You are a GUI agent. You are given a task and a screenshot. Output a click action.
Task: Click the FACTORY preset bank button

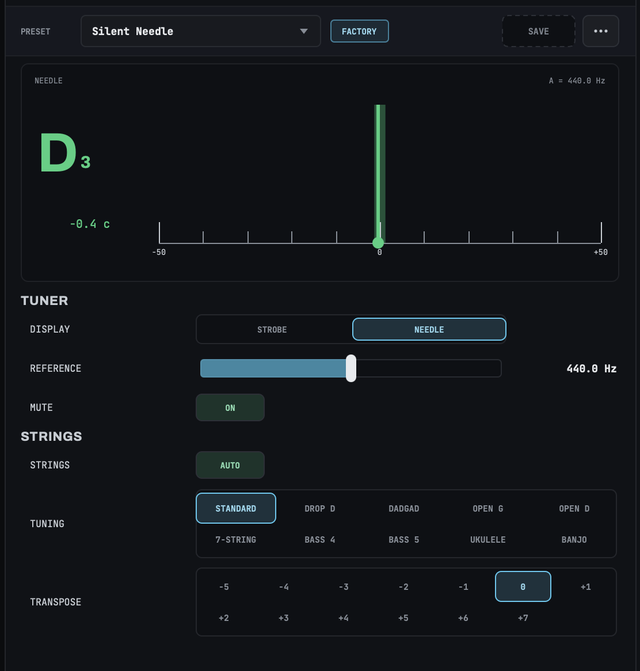pos(359,31)
